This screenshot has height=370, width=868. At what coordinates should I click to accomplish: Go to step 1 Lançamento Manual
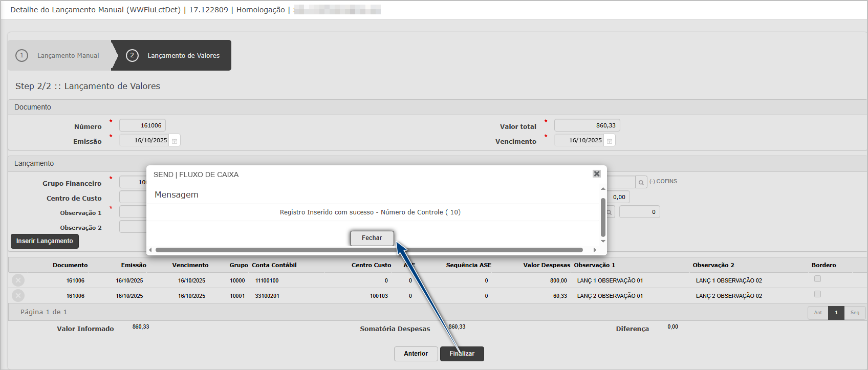60,55
